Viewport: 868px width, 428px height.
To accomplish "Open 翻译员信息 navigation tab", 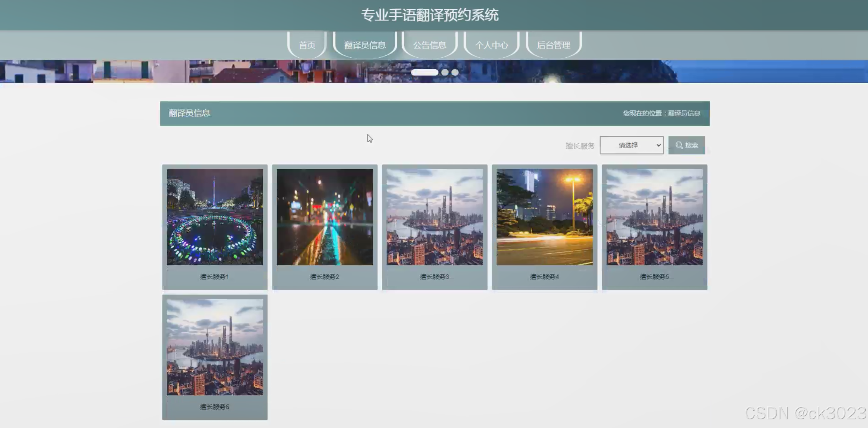I will (365, 45).
